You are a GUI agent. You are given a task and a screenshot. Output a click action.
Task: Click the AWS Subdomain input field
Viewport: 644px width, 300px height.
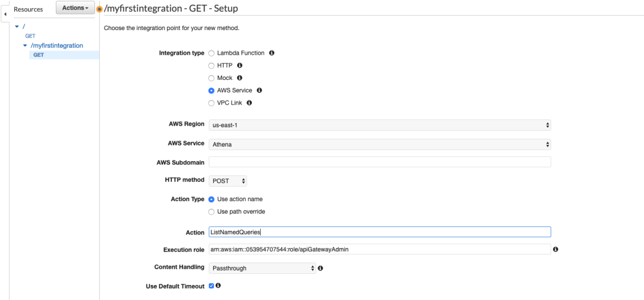pos(380,162)
